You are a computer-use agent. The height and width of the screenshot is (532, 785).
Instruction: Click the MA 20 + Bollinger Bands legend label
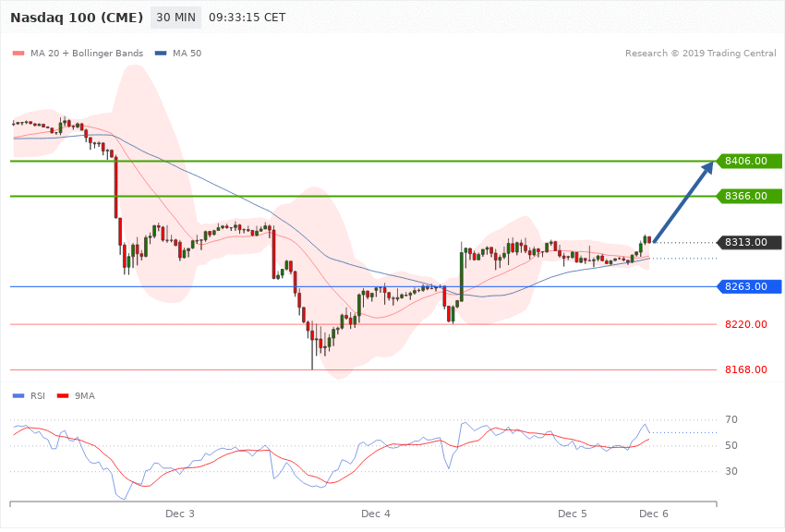[87, 53]
